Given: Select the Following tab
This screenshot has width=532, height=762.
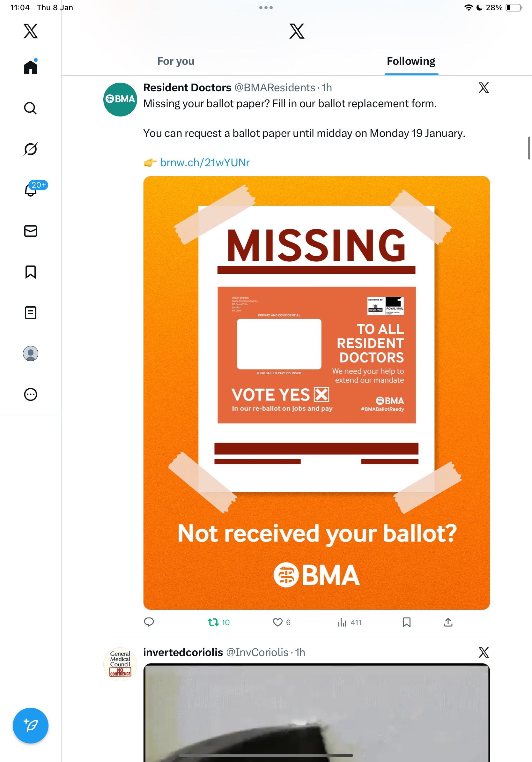Looking at the screenshot, I should (411, 61).
